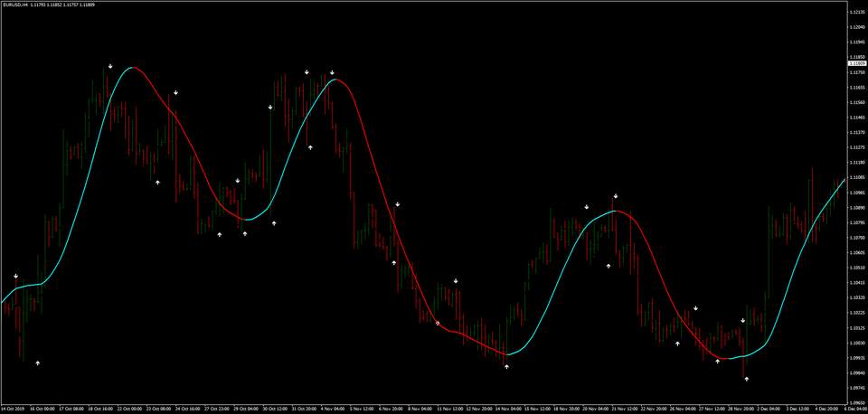The image size is (868, 414).
Task: Click the 4 Nov 04:00 time label
Action: (x=333, y=409)
